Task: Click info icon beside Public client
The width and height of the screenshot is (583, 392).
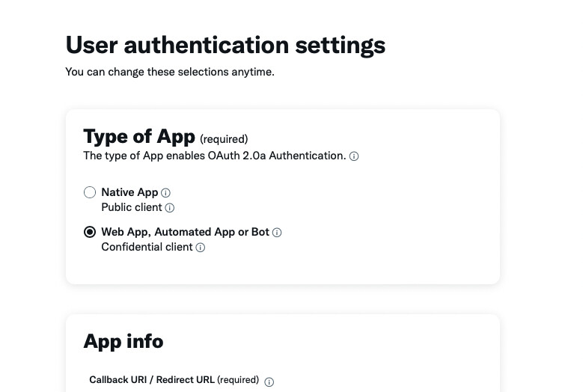Action: (x=169, y=208)
